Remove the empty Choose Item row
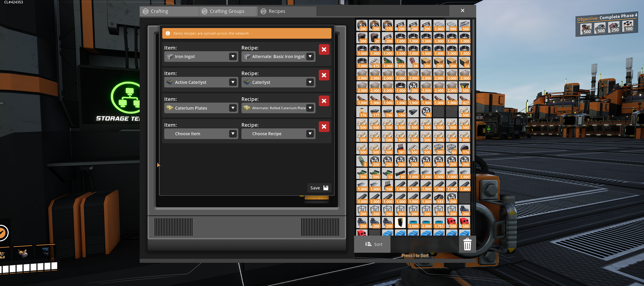644x286 pixels. (x=324, y=127)
